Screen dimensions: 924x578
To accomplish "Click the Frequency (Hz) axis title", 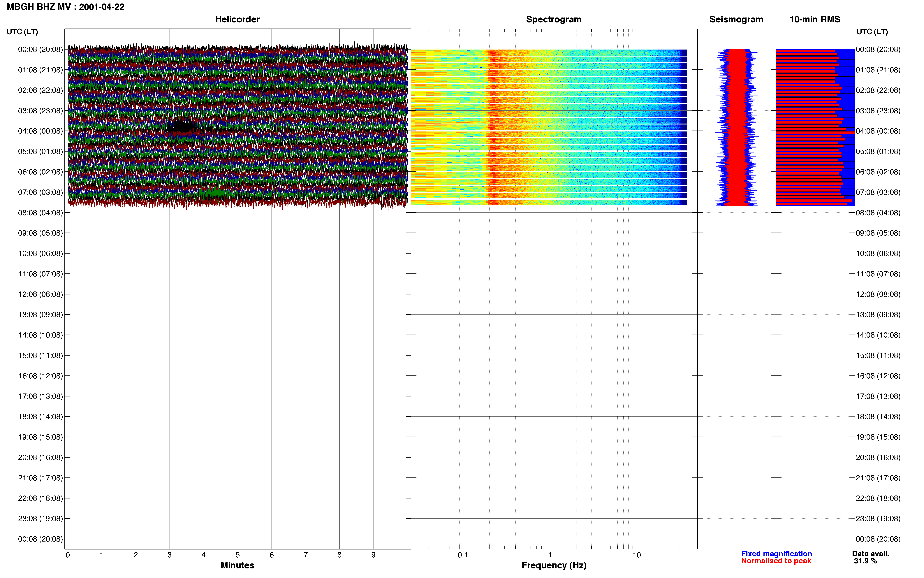I will pos(554,565).
